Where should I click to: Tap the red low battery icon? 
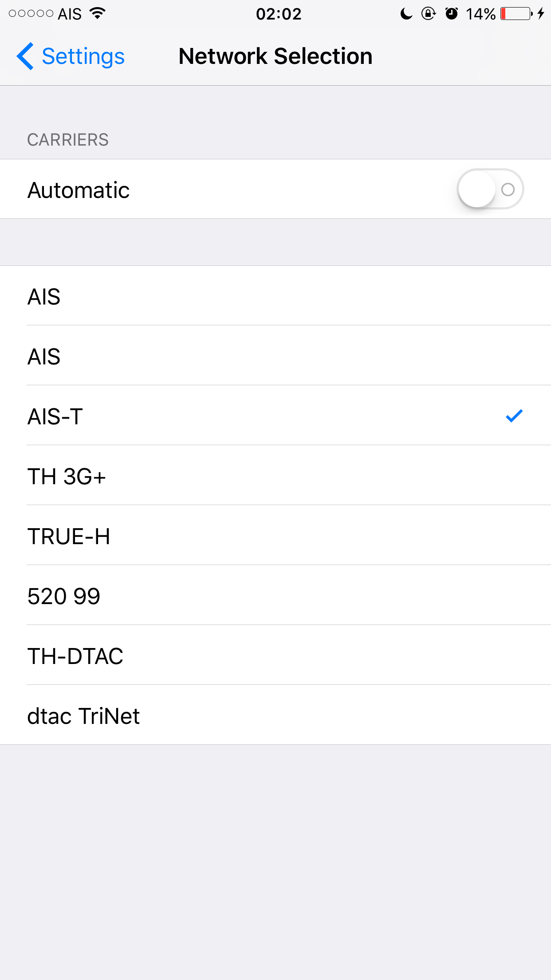(x=516, y=14)
